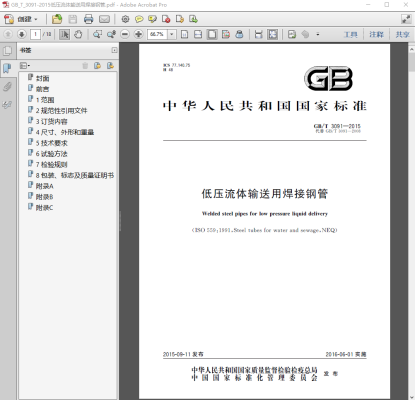Select the 2 规范性引用文件 bookmark
The image size is (415, 400).
tap(61, 111)
